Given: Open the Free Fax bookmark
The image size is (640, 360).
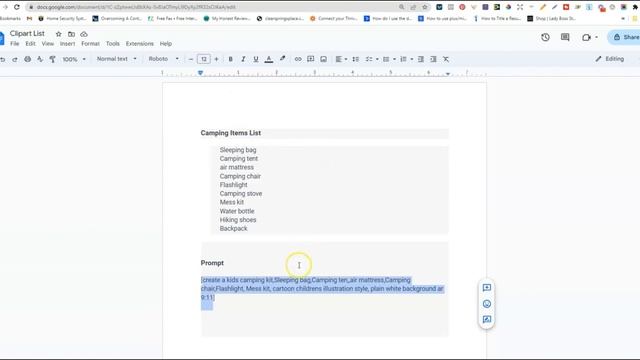Looking at the screenshot, I should tap(173, 18).
